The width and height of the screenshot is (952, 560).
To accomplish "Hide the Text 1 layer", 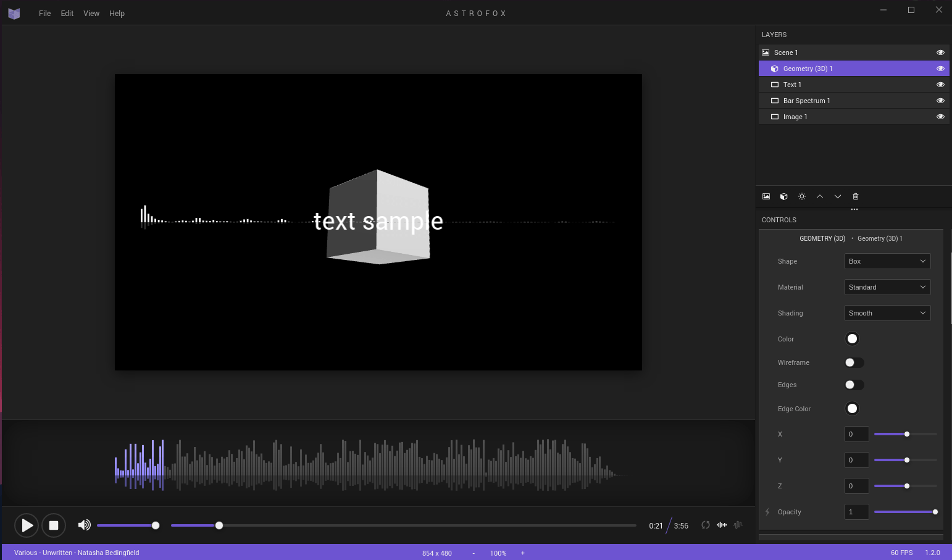I will (940, 85).
